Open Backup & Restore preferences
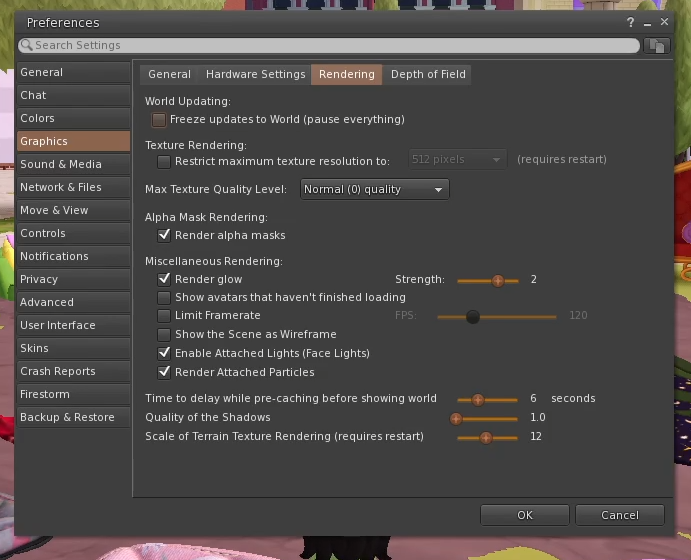Image resolution: width=691 pixels, height=560 pixels. point(74,417)
